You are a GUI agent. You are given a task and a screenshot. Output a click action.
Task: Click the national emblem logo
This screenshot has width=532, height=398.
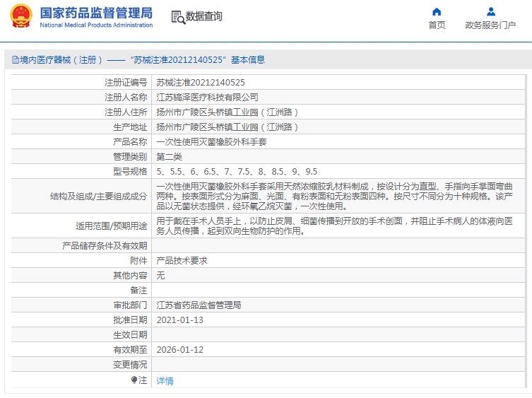(20, 17)
